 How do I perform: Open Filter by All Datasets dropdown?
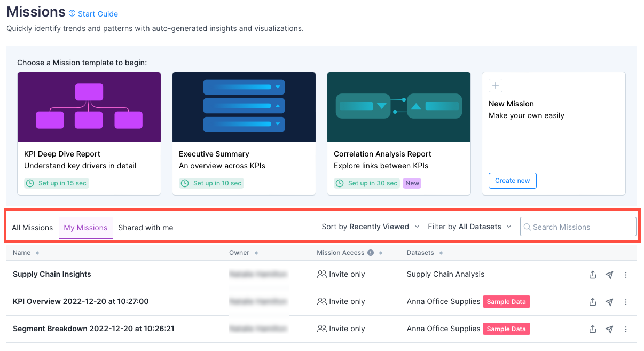click(469, 227)
